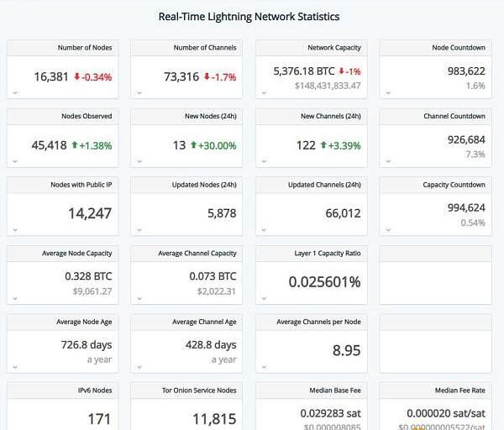Click the $2,022.31 channel capacity value

pyautogui.click(x=217, y=291)
